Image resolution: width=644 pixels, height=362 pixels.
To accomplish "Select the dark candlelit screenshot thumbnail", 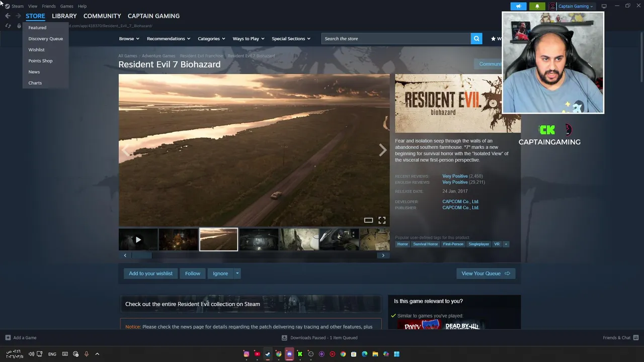I will (178, 240).
